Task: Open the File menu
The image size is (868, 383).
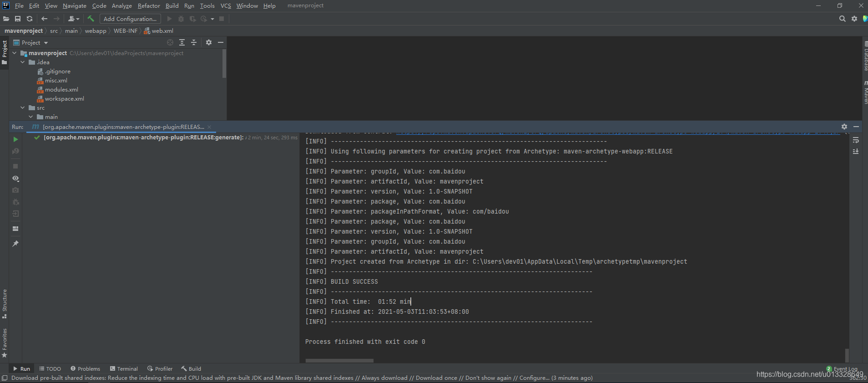Action: [x=19, y=5]
